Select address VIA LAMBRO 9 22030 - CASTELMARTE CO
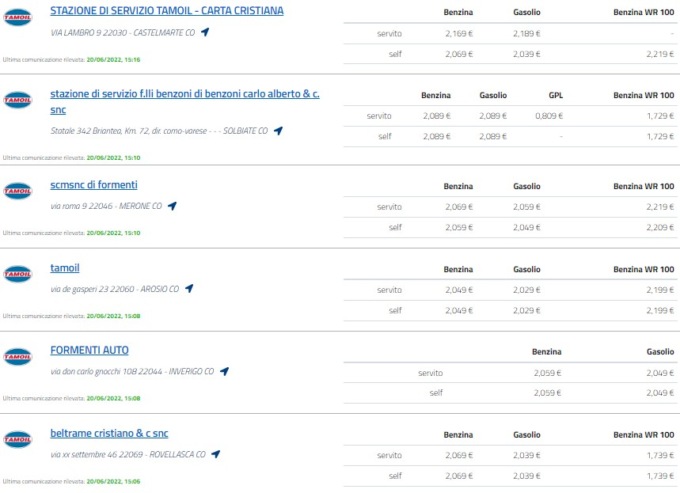 123,33
